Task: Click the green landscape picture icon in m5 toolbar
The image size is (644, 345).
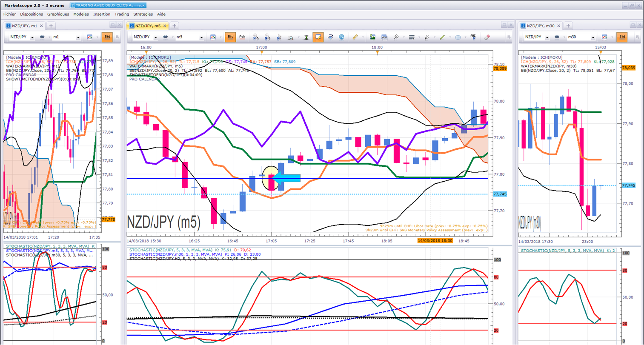Action: click(372, 37)
